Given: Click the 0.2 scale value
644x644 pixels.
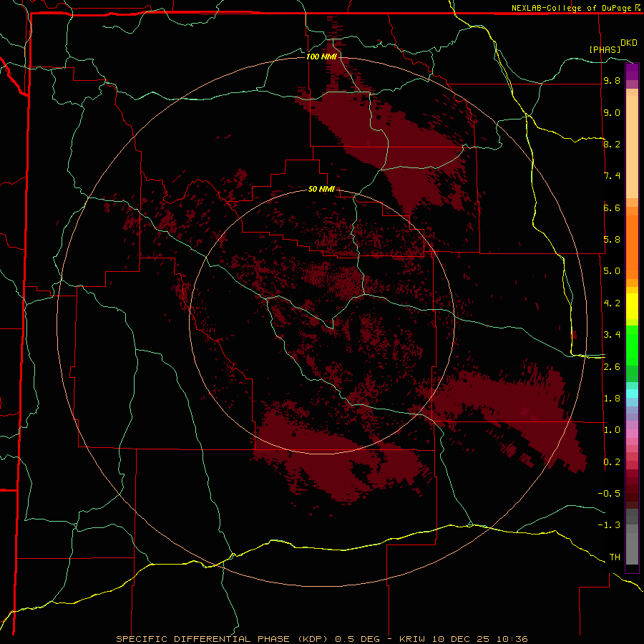Looking at the screenshot, I should (612, 462).
